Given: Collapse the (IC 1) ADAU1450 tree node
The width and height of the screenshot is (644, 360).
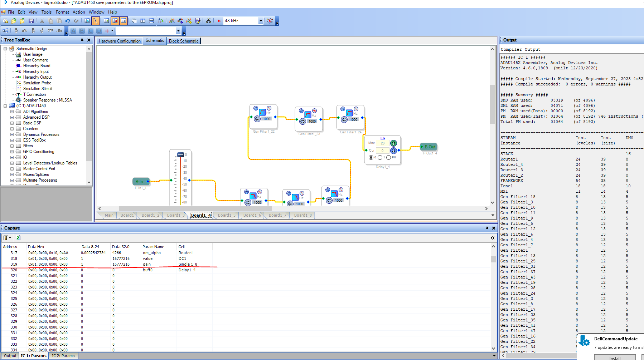Looking at the screenshot, I should (x=5, y=106).
